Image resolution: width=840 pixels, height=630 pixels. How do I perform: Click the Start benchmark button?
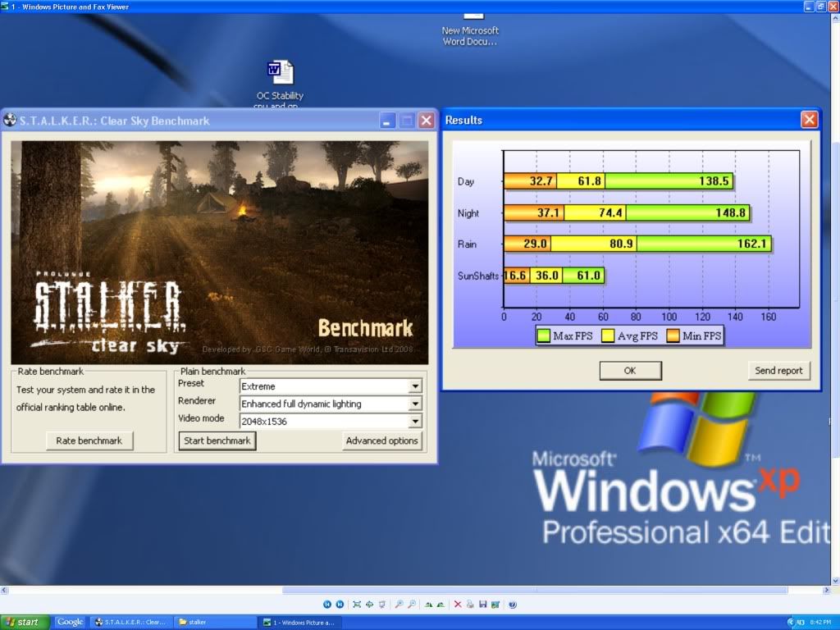click(217, 441)
